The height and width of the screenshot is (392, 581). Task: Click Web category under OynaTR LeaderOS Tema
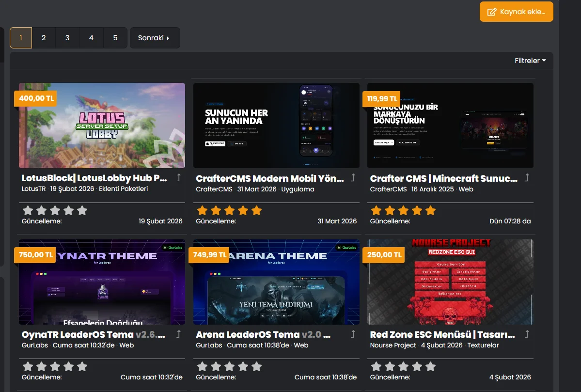point(126,345)
